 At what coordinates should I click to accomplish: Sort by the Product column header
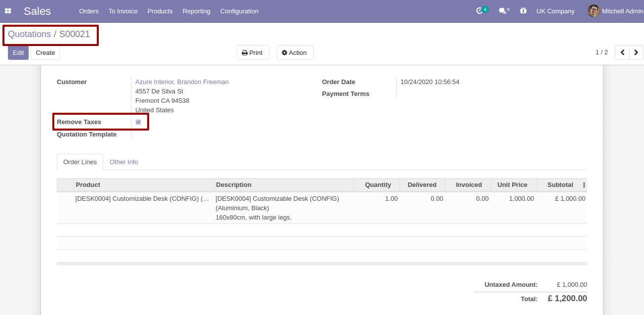(x=144, y=185)
